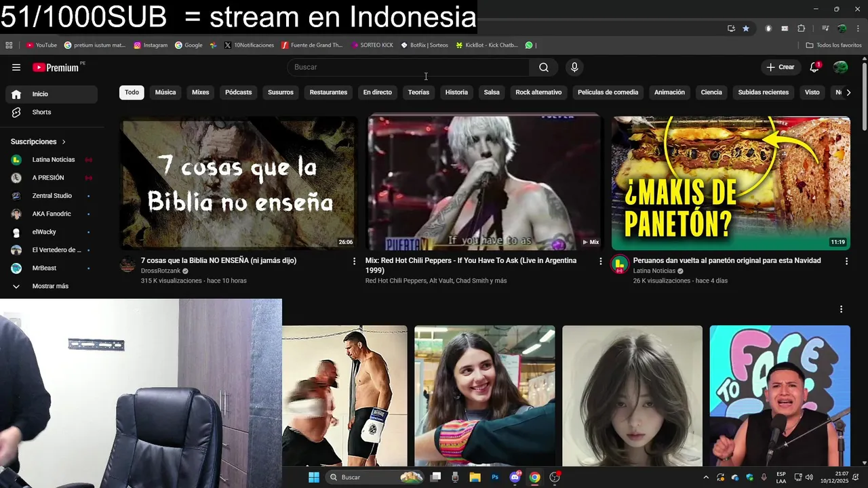
Task: Toggle the bookmark star in address bar
Action: [x=746, y=28]
